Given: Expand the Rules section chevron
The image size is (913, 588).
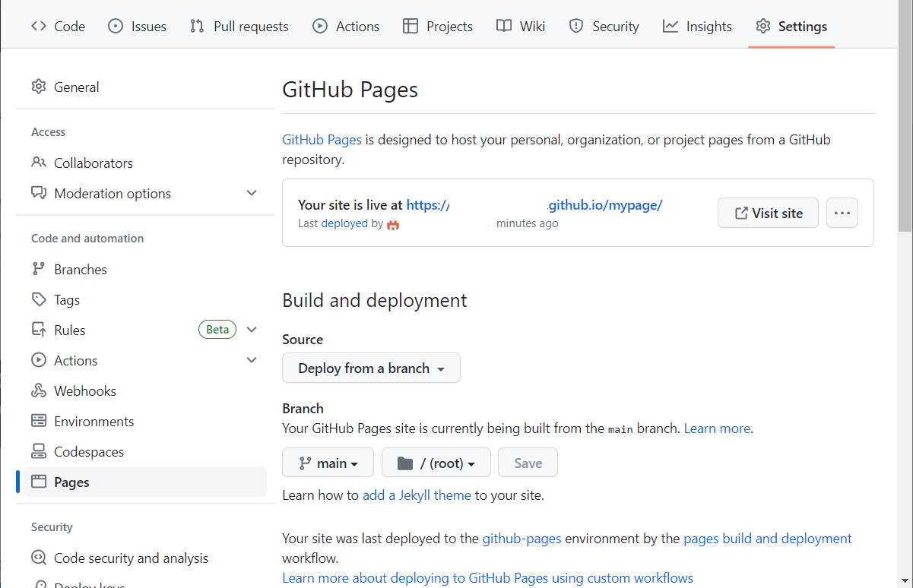Looking at the screenshot, I should 252,330.
